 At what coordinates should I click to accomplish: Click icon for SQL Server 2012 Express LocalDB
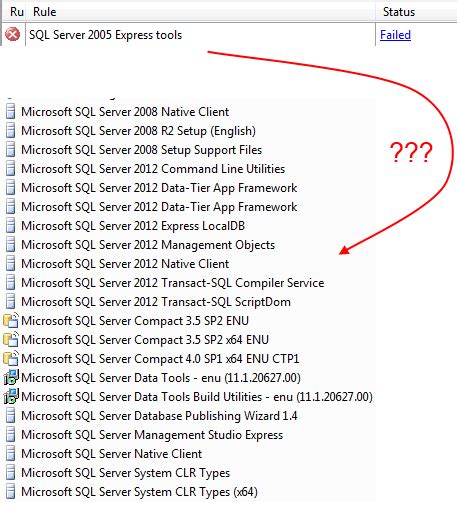[11, 225]
